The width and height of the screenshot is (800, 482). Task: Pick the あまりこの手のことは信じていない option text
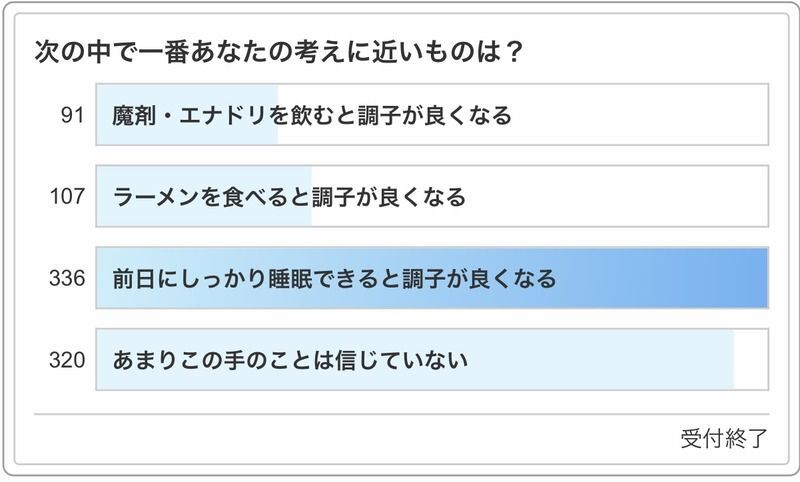(x=290, y=358)
